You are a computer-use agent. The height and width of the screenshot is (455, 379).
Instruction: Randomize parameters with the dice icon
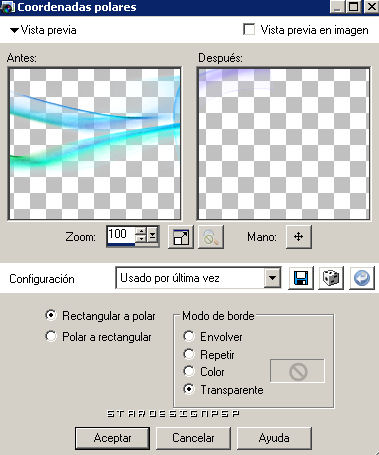tap(331, 278)
